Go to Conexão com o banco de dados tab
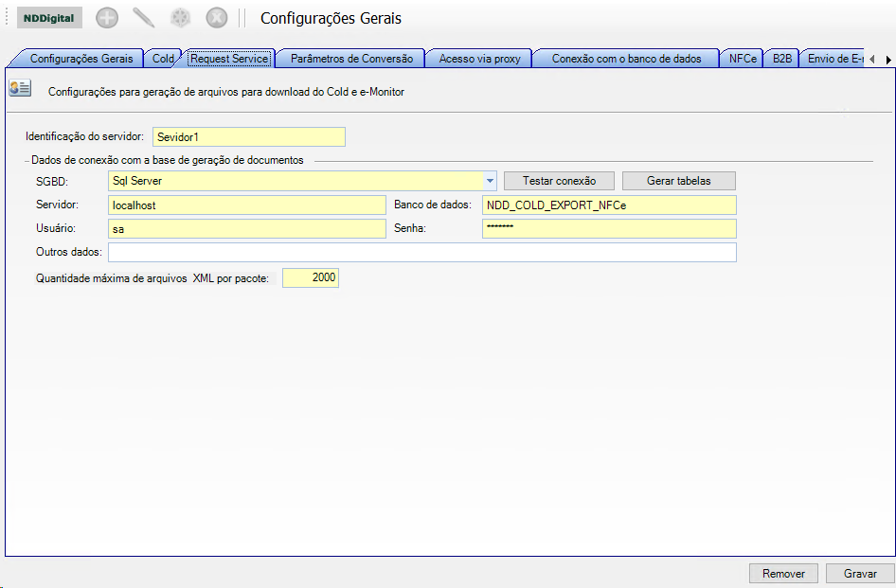This screenshot has height=588, width=896. point(626,59)
